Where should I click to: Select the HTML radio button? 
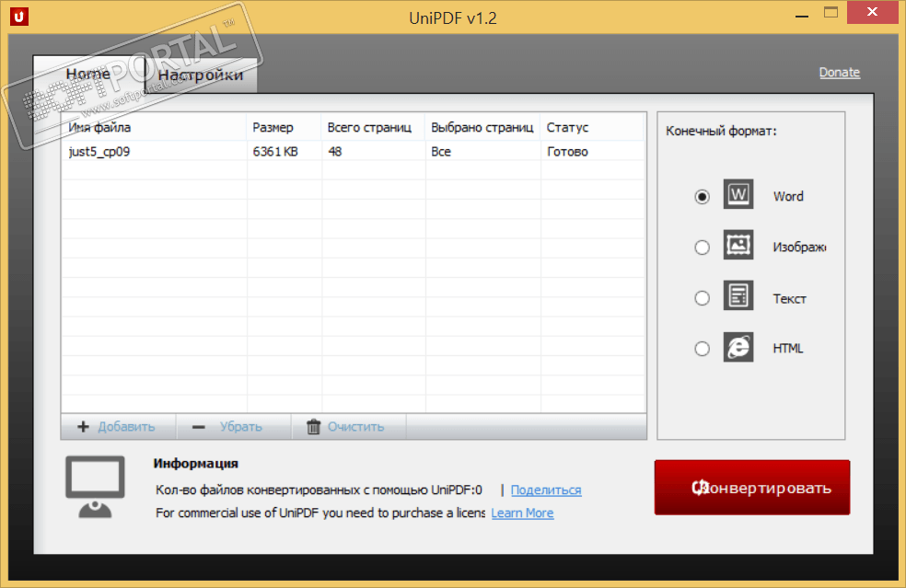pyautogui.click(x=702, y=349)
